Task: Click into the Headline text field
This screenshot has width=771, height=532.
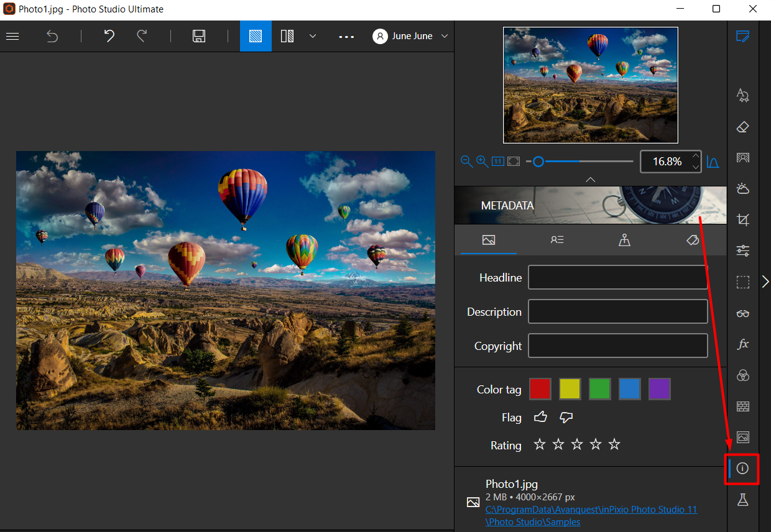Action: [x=618, y=278]
